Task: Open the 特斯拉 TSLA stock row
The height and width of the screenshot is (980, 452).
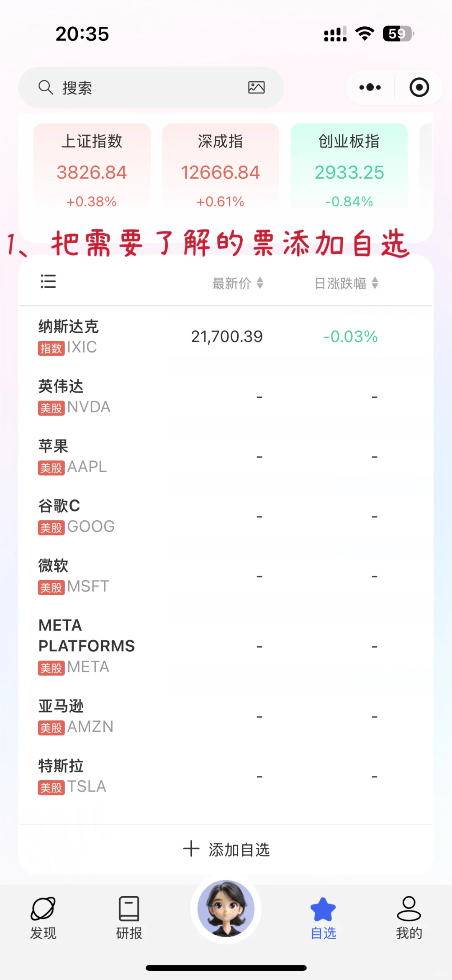Action: point(226,776)
